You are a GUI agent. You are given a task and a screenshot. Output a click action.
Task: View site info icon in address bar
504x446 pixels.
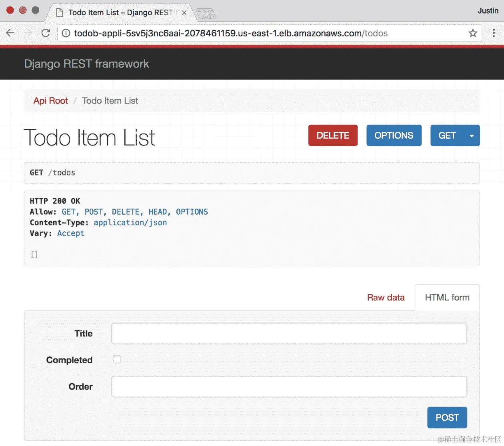tap(66, 33)
